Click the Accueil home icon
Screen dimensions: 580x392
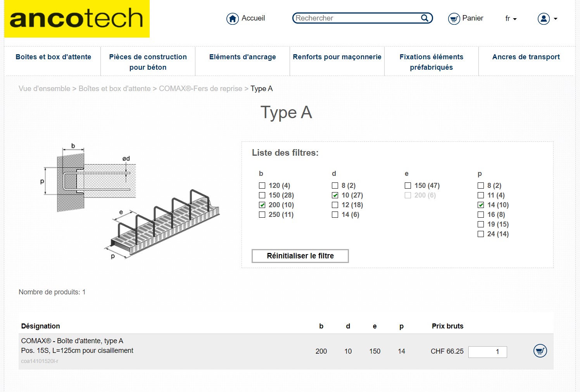pyautogui.click(x=232, y=19)
